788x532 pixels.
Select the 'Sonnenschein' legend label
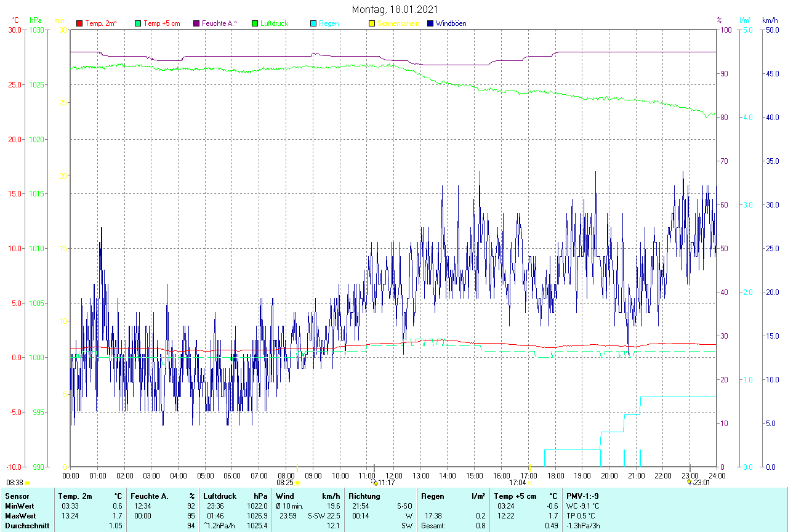tap(398, 23)
